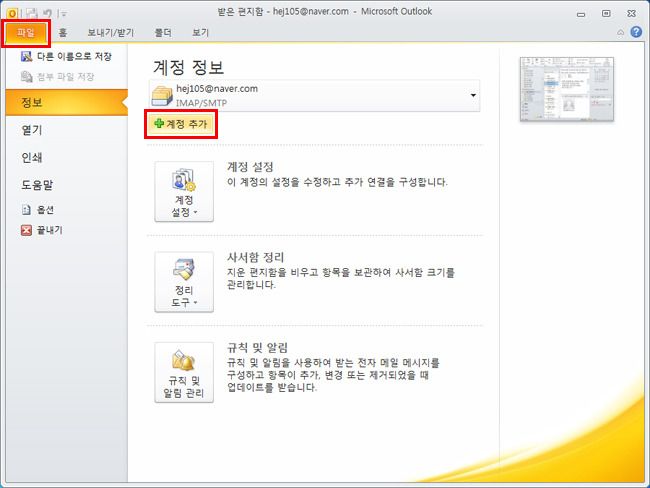Open the 보내기/받기 ribbon tab
This screenshot has width=650, height=488.
click(x=110, y=33)
